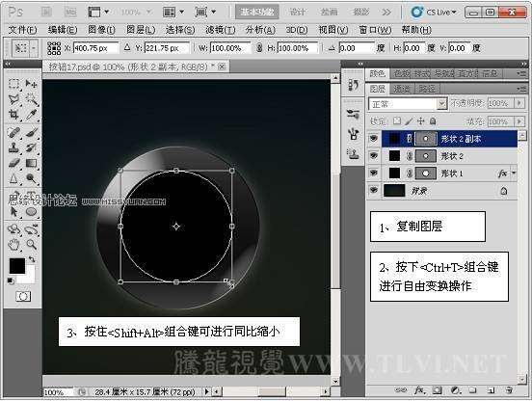The width and height of the screenshot is (532, 401).
Task: Open the Color panel options menu
Action: tap(520, 73)
